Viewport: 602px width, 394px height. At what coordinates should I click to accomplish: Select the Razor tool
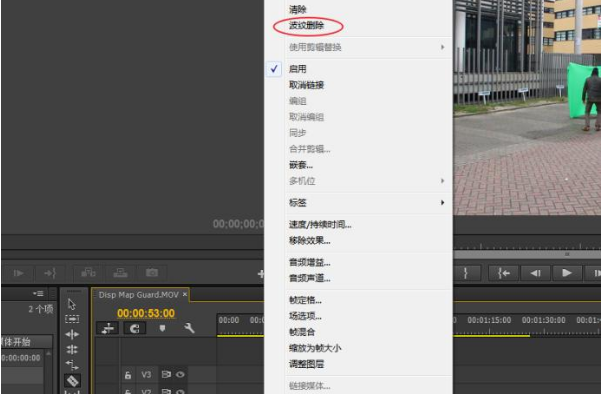[x=72, y=381]
